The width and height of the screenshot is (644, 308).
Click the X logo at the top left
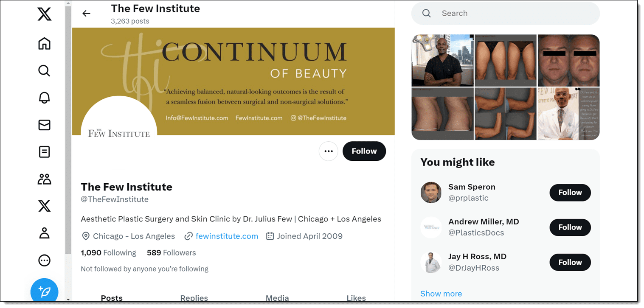click(44, 14)
